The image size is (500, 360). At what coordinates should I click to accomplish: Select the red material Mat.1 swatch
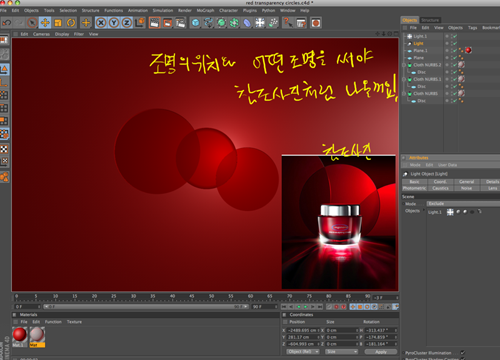click(20, 334)
